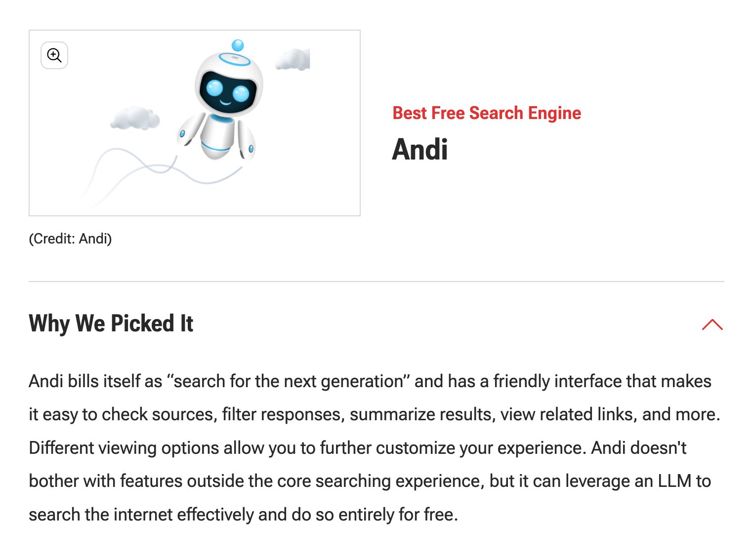Click the Credit: Andi image caption

point(70,239)
